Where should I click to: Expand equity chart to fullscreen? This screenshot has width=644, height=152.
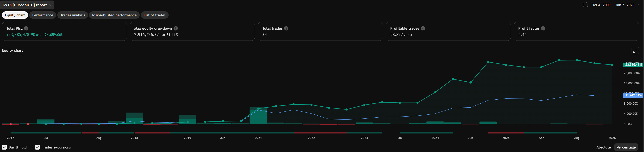635,51
